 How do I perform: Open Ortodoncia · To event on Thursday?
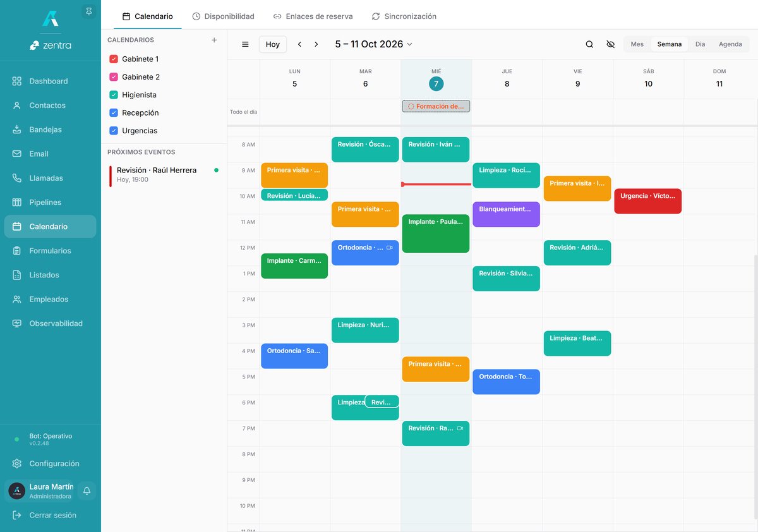507,382
